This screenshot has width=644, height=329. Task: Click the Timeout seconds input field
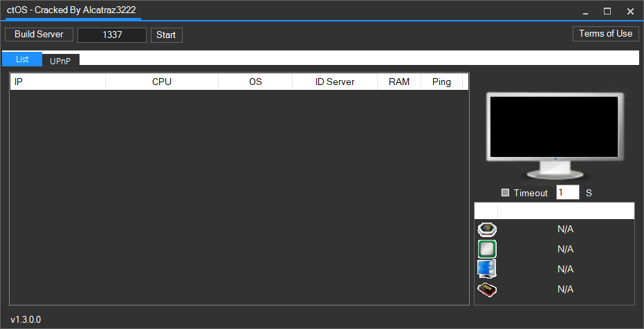(567, 193)
